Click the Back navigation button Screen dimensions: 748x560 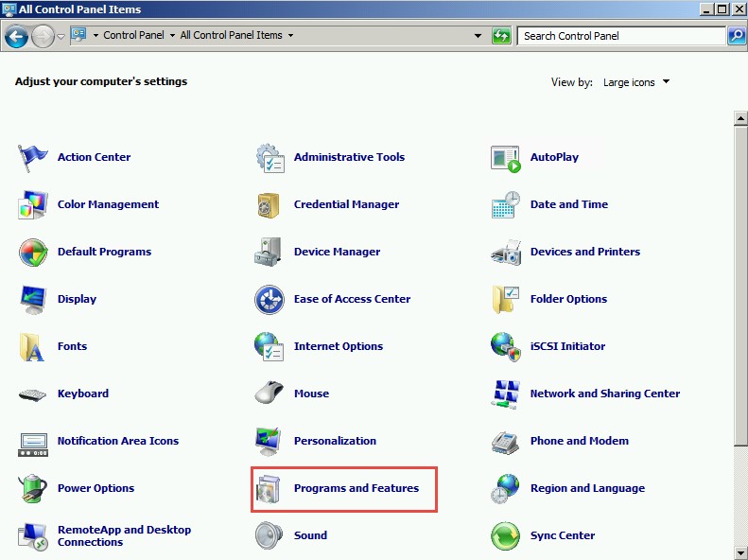[16, 36]
